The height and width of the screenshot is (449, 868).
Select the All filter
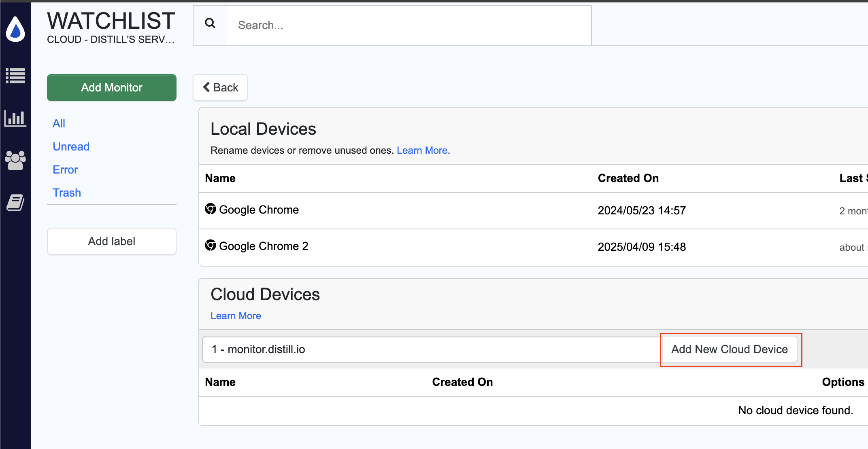pyautogui.click(x=59, y=123)
